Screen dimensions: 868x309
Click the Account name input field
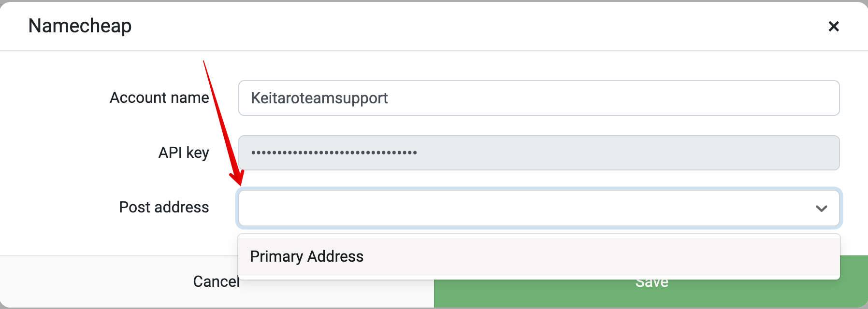(539, 98)
